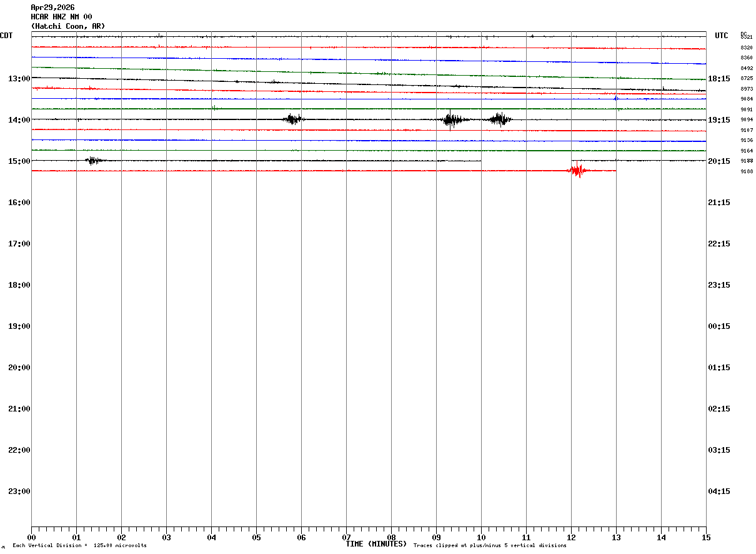Click the 17:00 CDT time label
The height and width of the screenshot is (554, 756).
19,243
